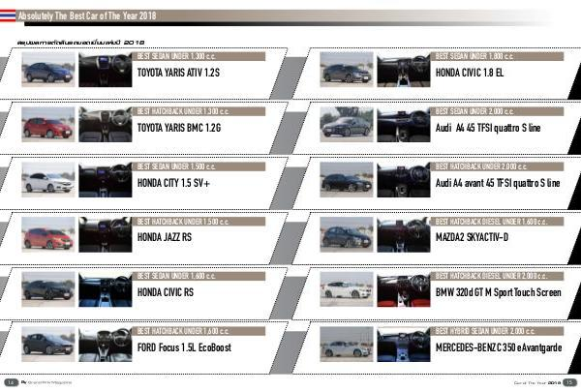The width and height of the screenshot is (581, 392).
Task: Open the white BMW 320d GT exterior photo
Action: [x=347, y=291]
